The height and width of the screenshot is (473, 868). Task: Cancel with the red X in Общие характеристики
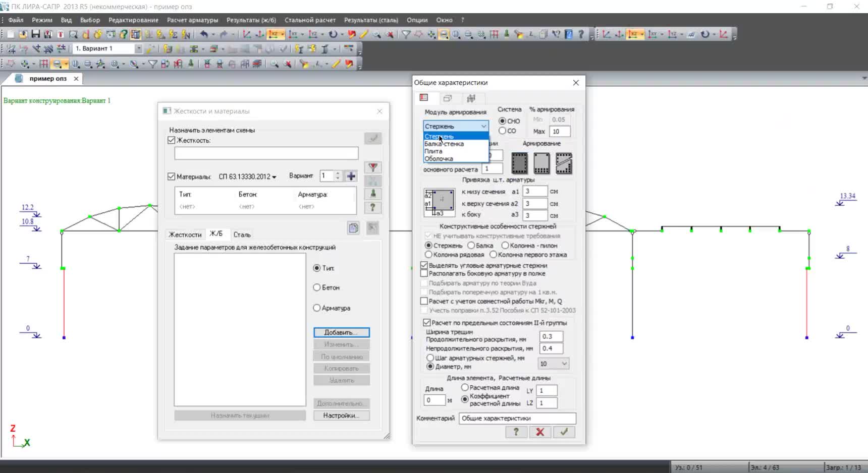540,432
